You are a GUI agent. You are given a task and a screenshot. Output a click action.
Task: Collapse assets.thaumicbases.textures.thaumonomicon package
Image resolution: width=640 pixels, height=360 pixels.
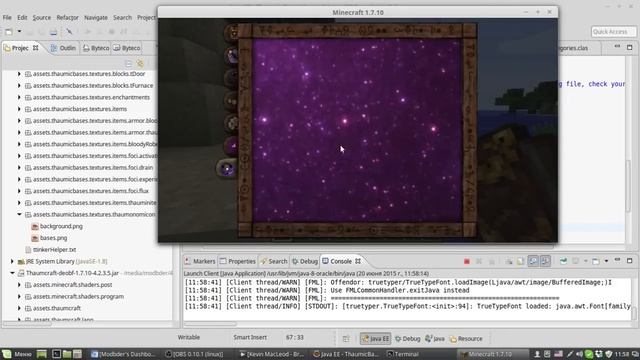click(19, 214)
